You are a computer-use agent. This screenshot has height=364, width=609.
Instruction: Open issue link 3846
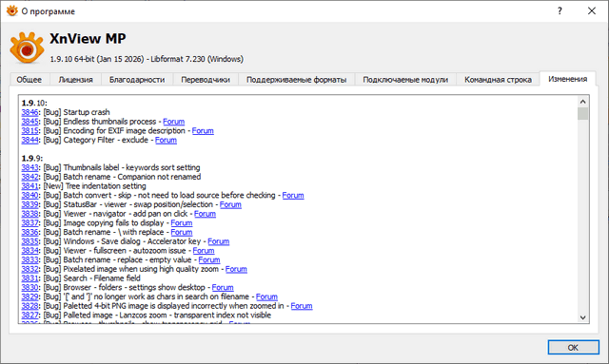[x=29, y=112]
